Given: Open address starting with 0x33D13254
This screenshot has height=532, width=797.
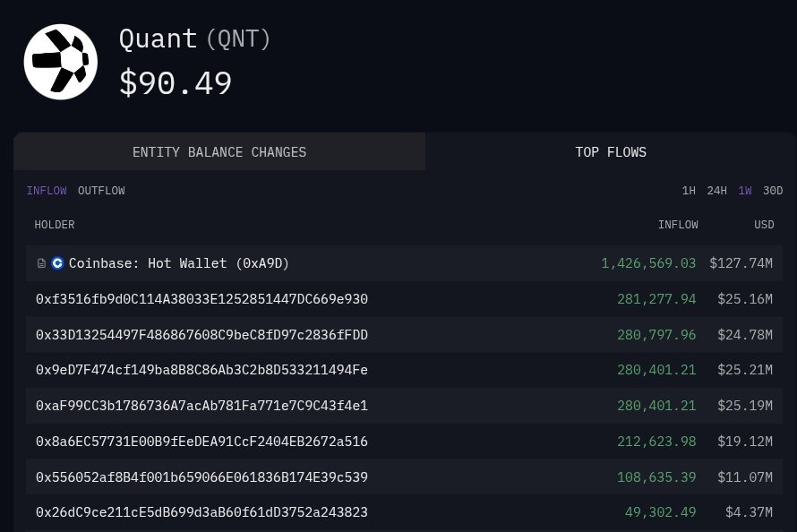Looking at the screenshot, I should pyautogui.click(x=201, y=335).
